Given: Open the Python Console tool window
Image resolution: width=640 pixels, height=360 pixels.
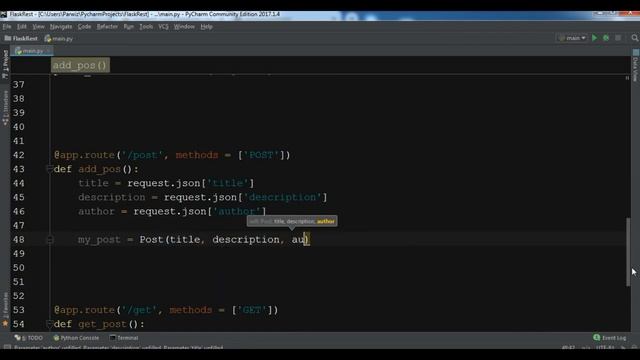Looking at the screenshot, I should 76,338.
